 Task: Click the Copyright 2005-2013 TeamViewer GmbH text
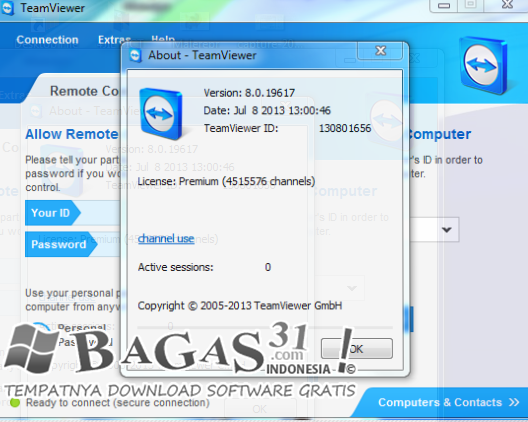[x=240, y=305]
